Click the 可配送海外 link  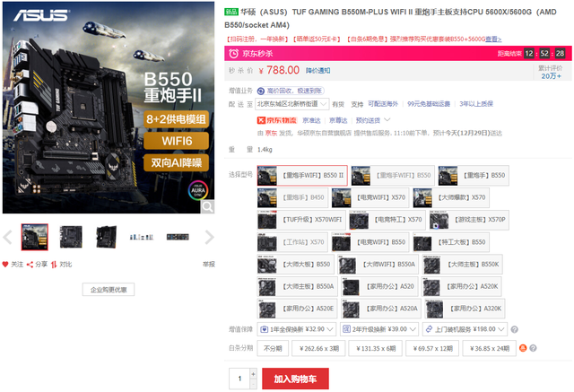coord(383,104)
